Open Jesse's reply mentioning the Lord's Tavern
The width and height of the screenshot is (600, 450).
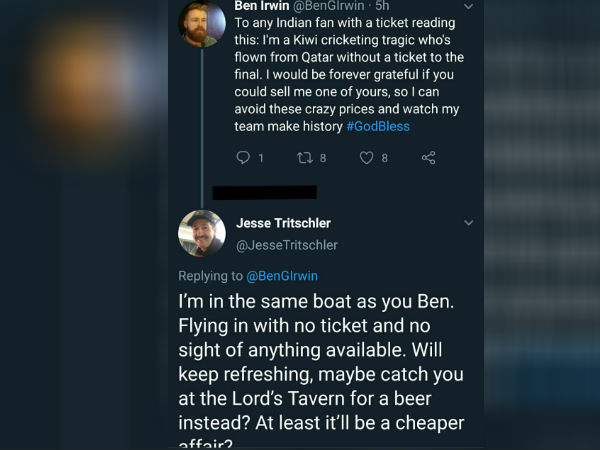click(x=320, y=370)
